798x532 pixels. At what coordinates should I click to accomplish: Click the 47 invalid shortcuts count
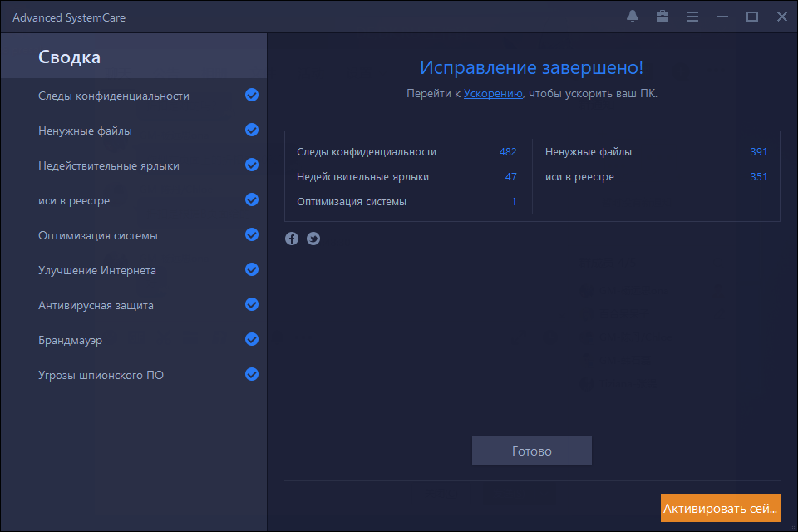pos(511,177)
